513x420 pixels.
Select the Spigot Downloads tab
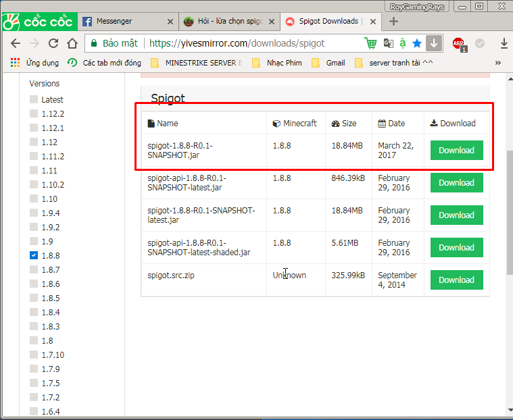tap(331, 22)
